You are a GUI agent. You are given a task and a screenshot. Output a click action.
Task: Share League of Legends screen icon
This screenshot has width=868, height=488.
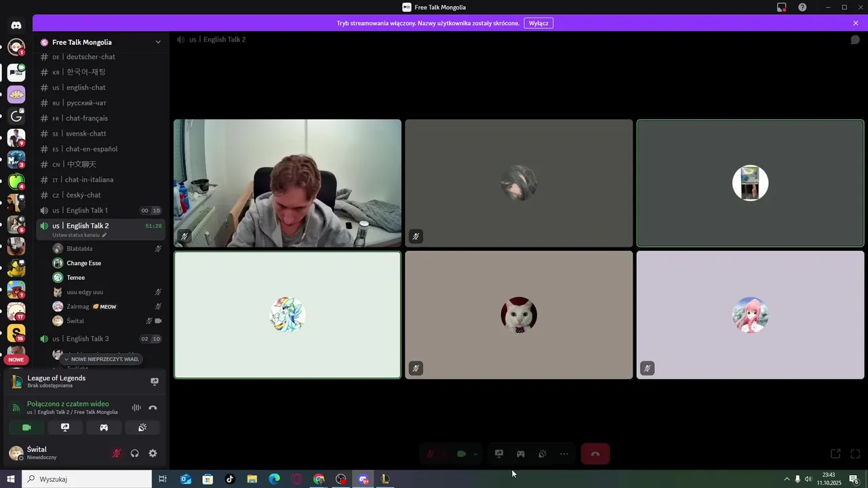(x=155, y=382)
